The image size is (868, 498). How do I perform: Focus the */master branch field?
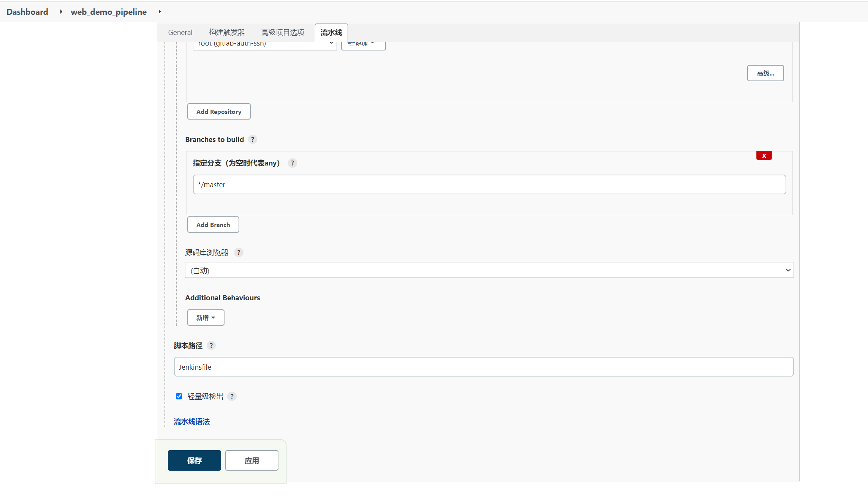click(x=489, y=184)
